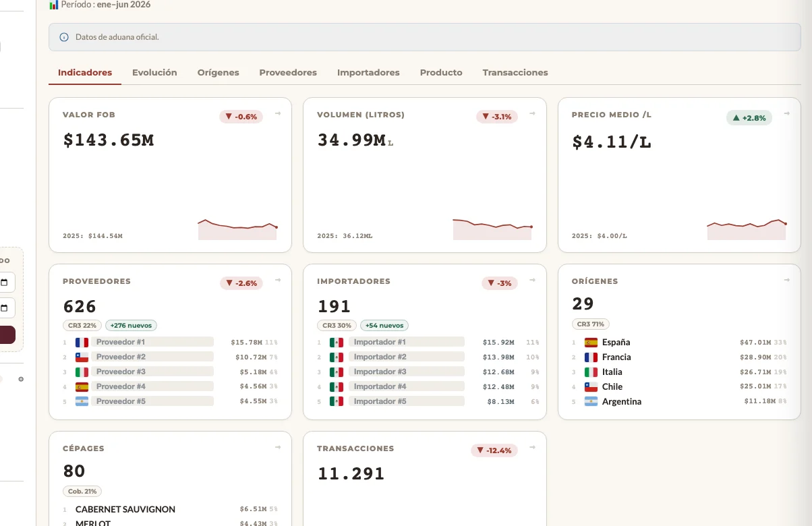
Task: Click the 34.99M volume value
Action: [x=355, y=140]
